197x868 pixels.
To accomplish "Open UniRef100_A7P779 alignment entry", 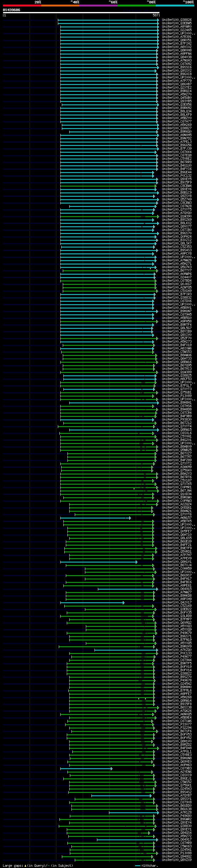I will (x=177, y=81).
